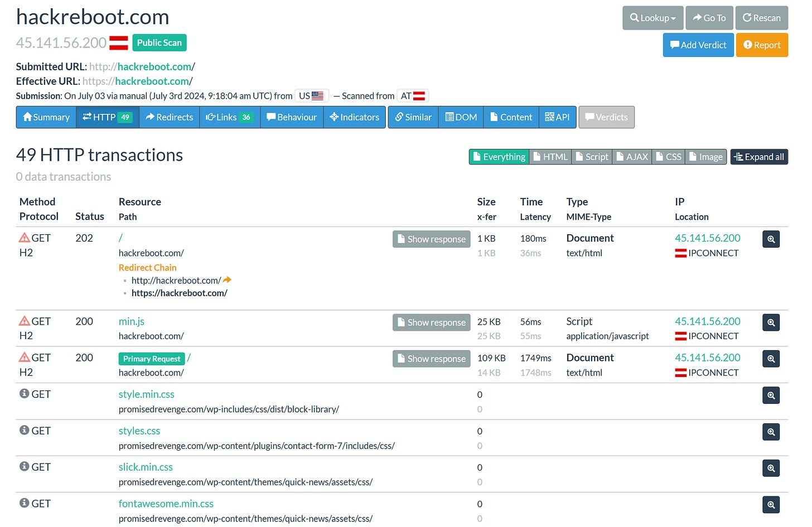Click magnifier icon for styles.css row
Viewport: 812px width, 527px height.
(x=771, y=432)
